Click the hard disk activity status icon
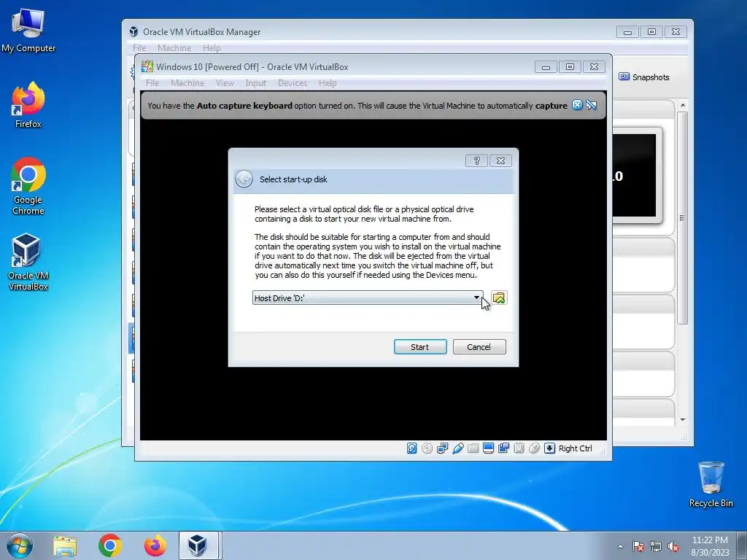This screenshot has width=747, height=560. (412, 448)
